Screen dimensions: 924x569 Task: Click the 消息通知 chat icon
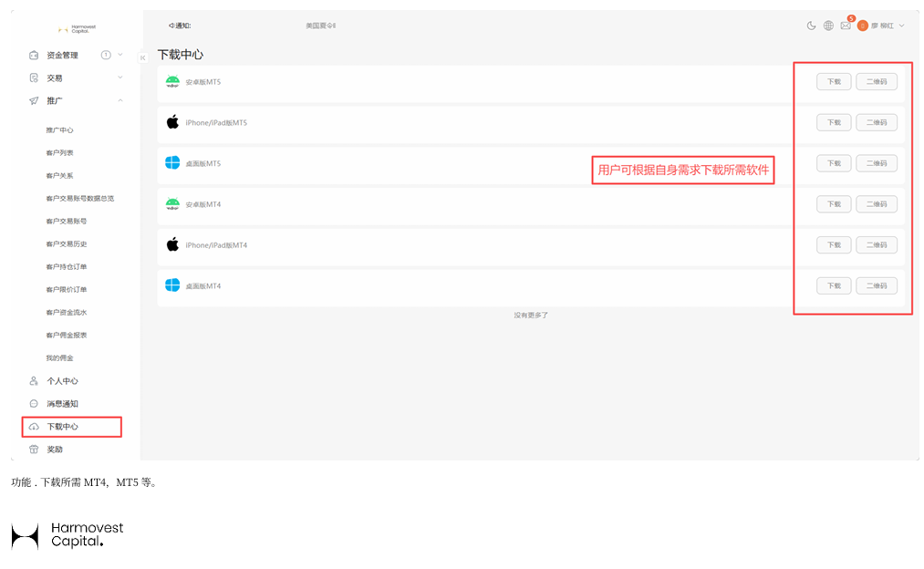[x=34, y=403]
